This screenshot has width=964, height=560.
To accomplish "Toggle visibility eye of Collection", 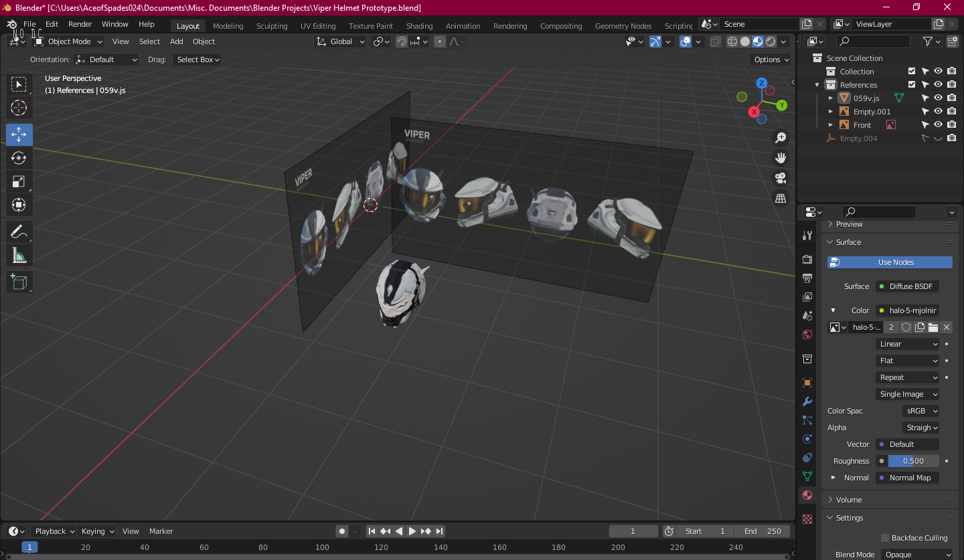I will (939, 72).
